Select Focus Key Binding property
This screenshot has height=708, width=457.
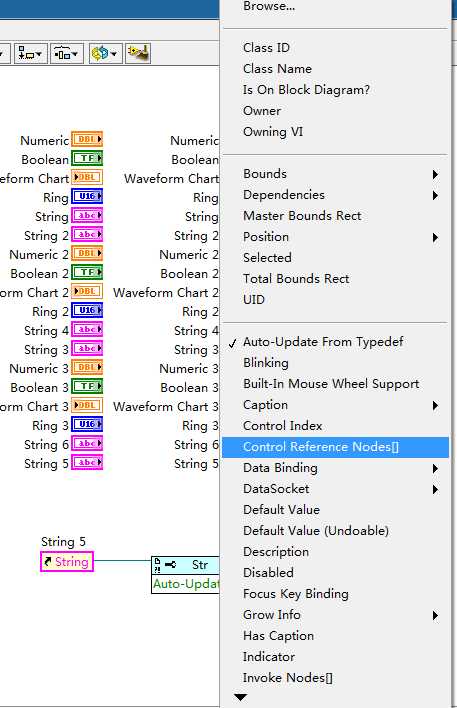point(335,594)
